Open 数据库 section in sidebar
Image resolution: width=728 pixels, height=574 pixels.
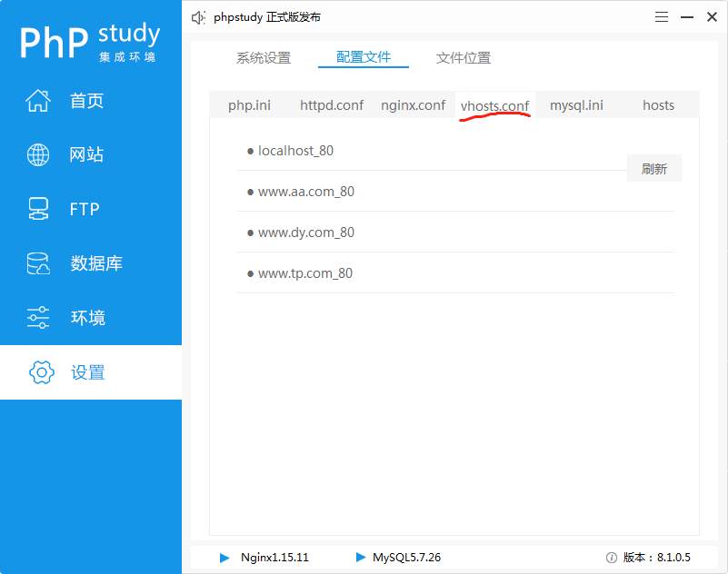[x=91, y=263]
